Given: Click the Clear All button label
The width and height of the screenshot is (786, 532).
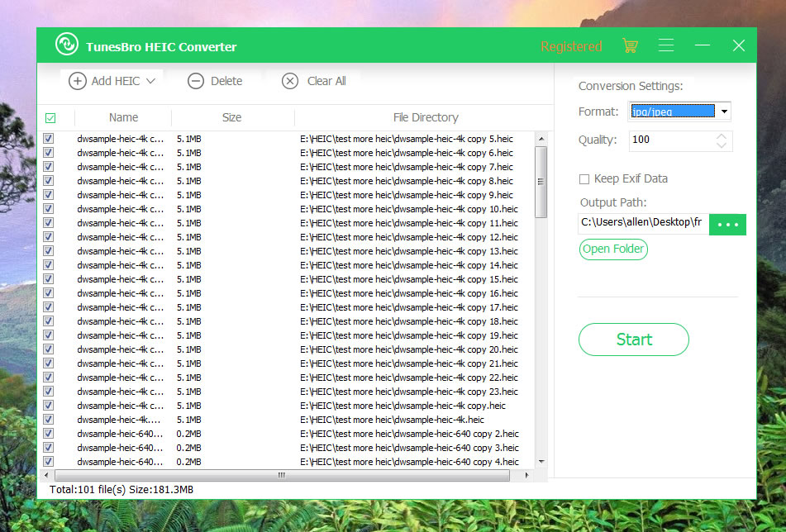Looking at the screenshot, I should click(x=326, y=81).
